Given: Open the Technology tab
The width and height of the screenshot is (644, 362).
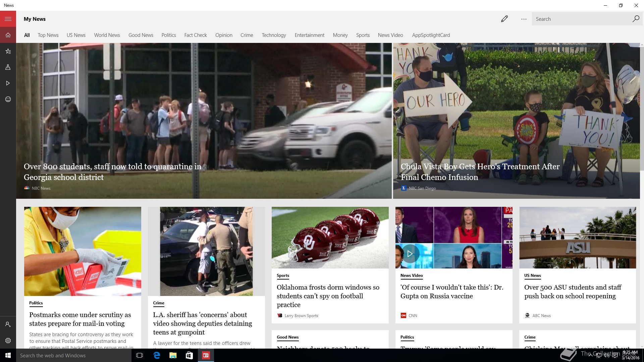Looking at the screenshot, I should coord(274,35).
